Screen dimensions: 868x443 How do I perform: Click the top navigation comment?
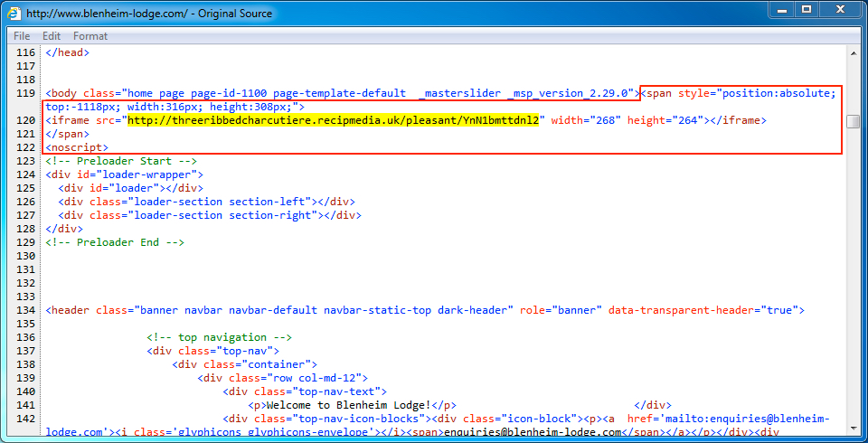click(219, 337)
